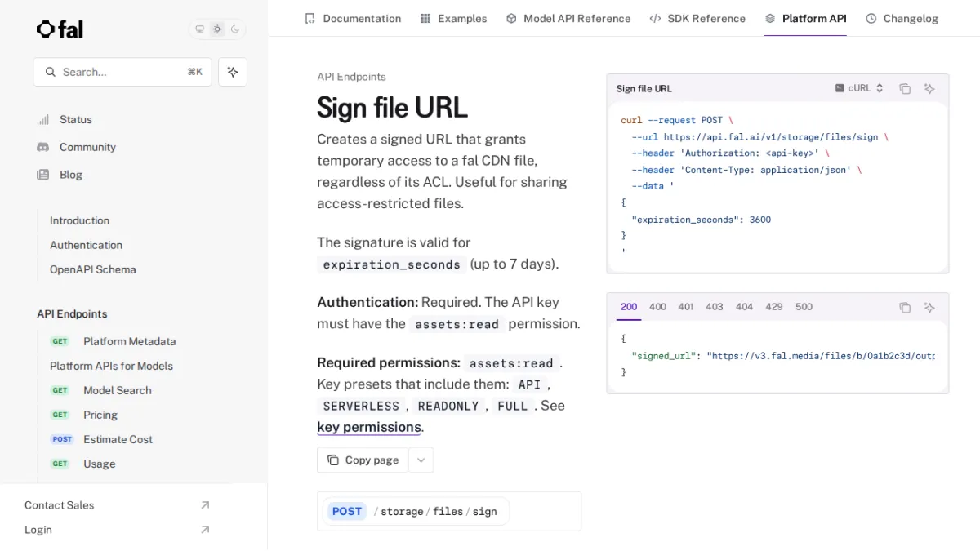980x551 pixels.
Task: Click the Changelog clock icon
Action: coord(871,18)
